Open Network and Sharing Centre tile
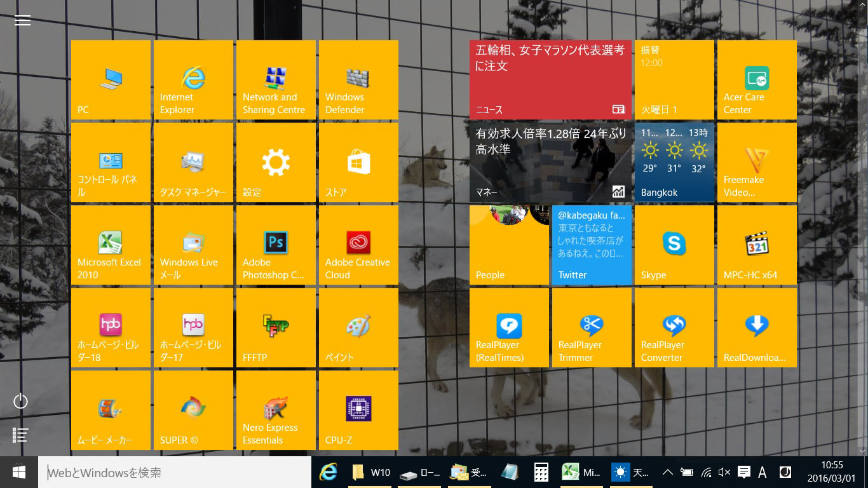Screen dimensions: 868x488 click(276, 79)
